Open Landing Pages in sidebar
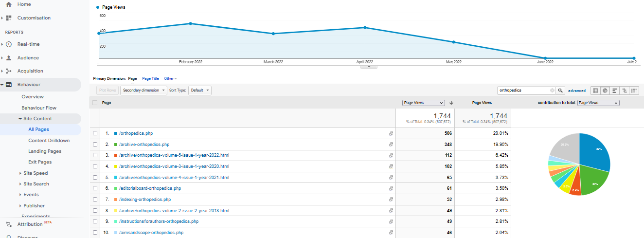Viewport: 644px width, 238px height. (x=45, y=151)
